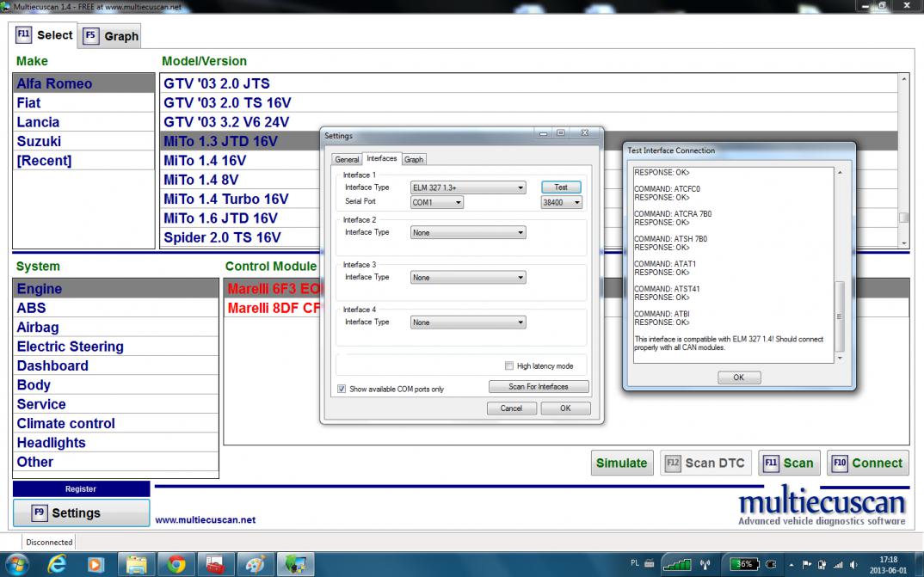This screenshot has width=924, height=577.
Task: Click the Register button
Action: (82, 488)
